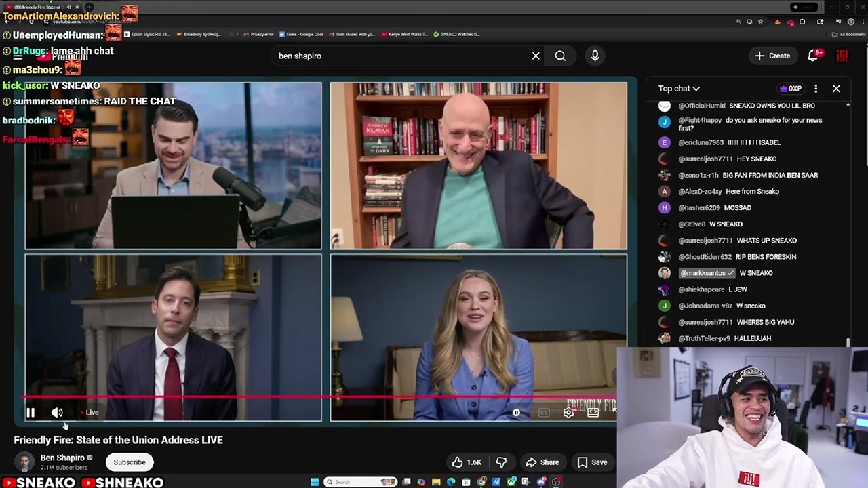
Task: Open Microsoft Store from the taskbar
Action: (466, 482)
